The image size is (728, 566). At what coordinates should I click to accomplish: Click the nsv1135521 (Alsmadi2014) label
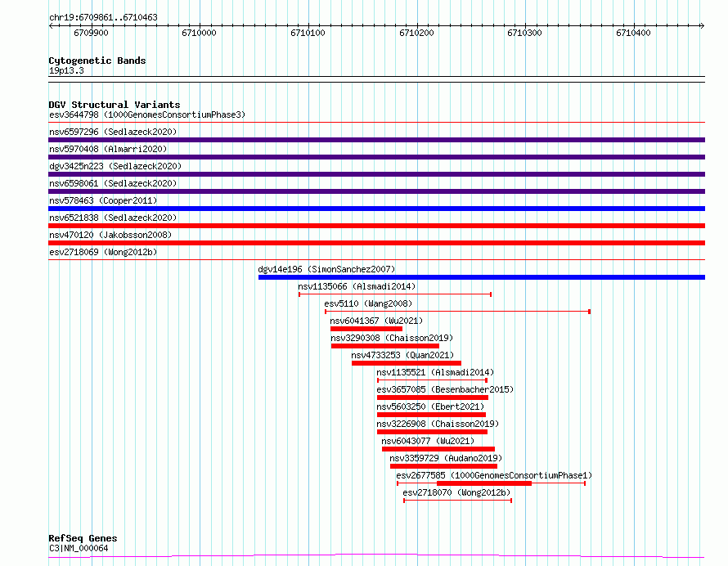435,372
